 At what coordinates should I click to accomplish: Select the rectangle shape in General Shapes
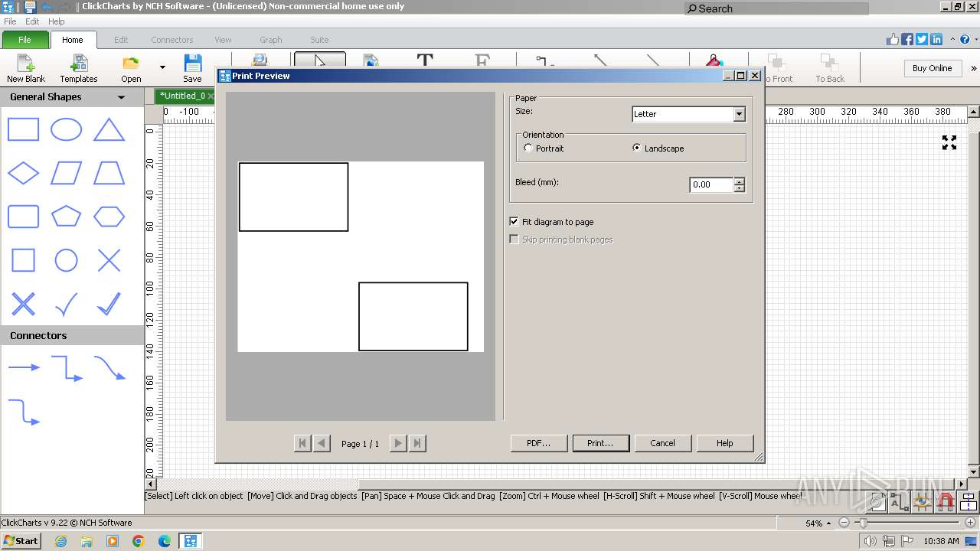[23, 130]
